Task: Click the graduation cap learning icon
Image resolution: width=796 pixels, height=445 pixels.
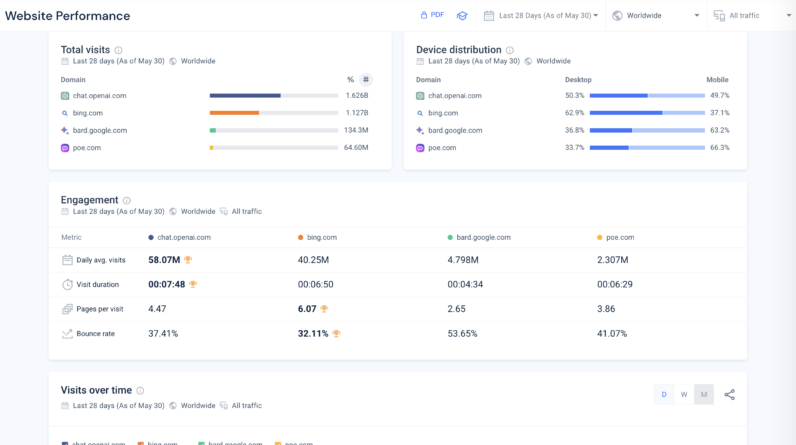Action: (462, 16)
